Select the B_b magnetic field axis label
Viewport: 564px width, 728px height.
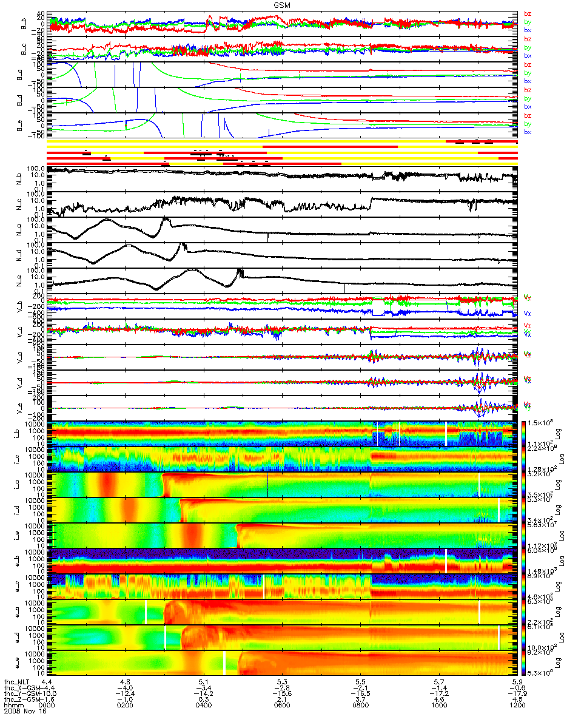[24, 23]
